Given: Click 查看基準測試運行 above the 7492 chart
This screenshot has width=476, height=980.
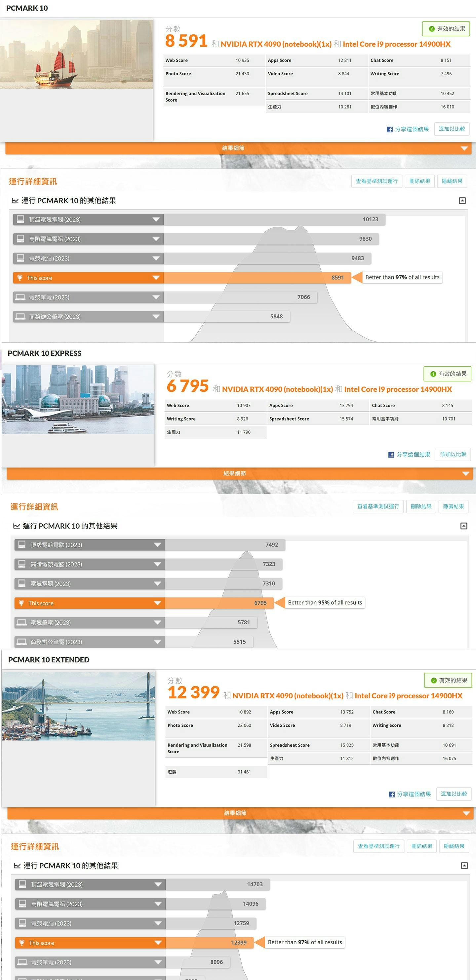Looking at the screenshot, I should [x=378, y=506].
